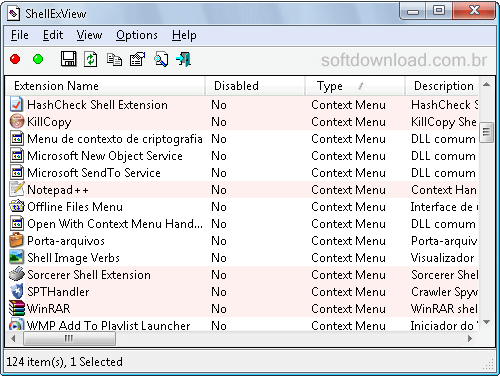500x376 pixels.
Task: Select the Offline Files Menu entry
Action: tap(75, 207)
